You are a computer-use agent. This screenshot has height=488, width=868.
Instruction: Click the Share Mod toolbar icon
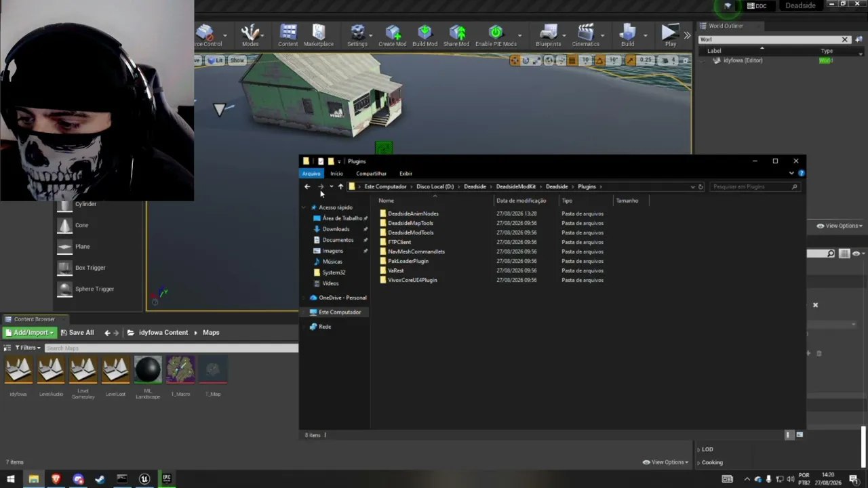click(x=456, y=35)
